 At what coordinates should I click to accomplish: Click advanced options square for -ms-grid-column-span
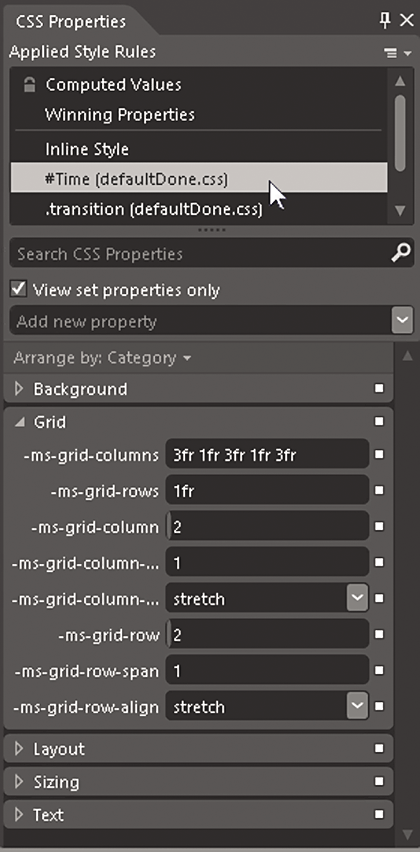379,562
